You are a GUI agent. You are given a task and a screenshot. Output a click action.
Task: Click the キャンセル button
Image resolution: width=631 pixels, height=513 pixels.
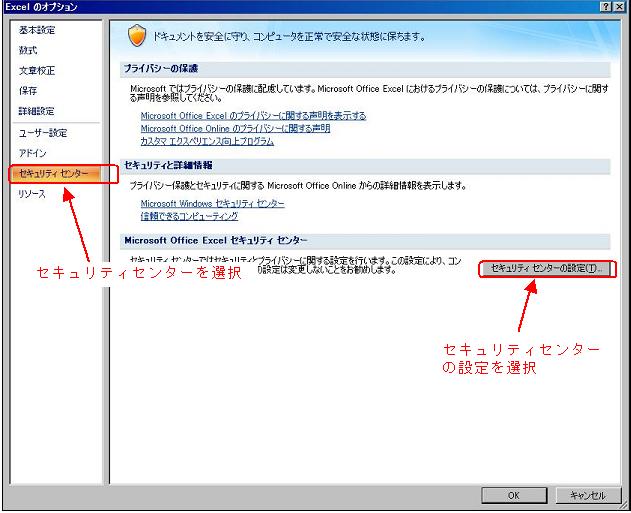587,495
